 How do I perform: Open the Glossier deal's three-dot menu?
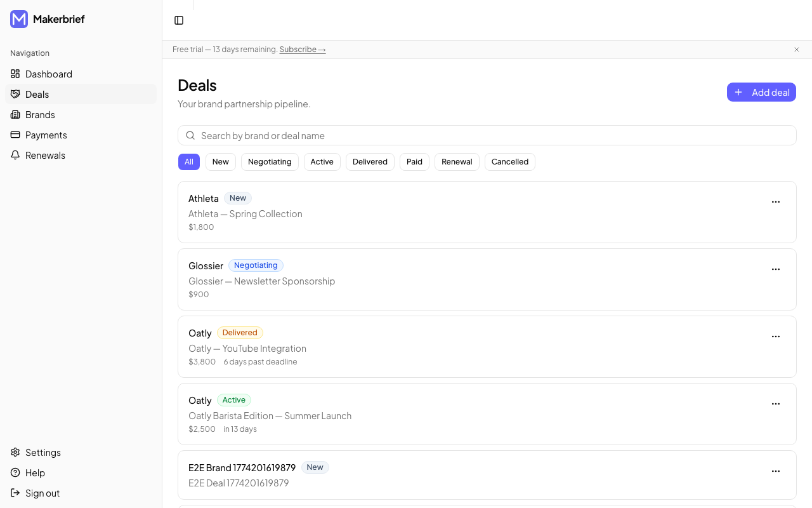point(776,269)
